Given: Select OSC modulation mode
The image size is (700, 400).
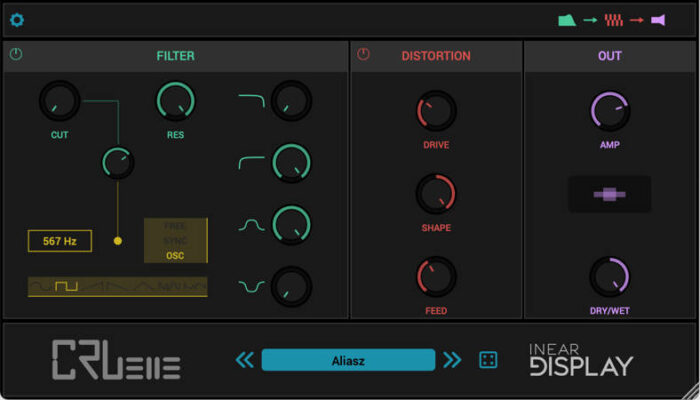Looking at the screenshot, I should coord(175,255).
